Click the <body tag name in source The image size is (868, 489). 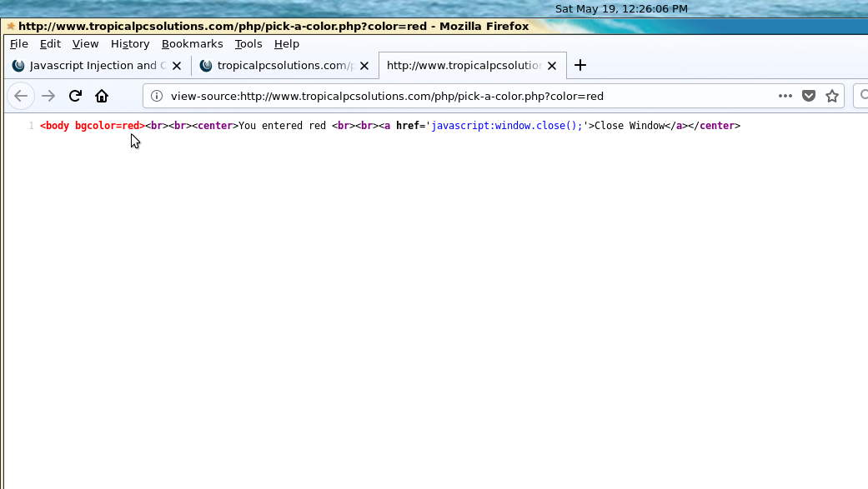click(x=54, y=126)
